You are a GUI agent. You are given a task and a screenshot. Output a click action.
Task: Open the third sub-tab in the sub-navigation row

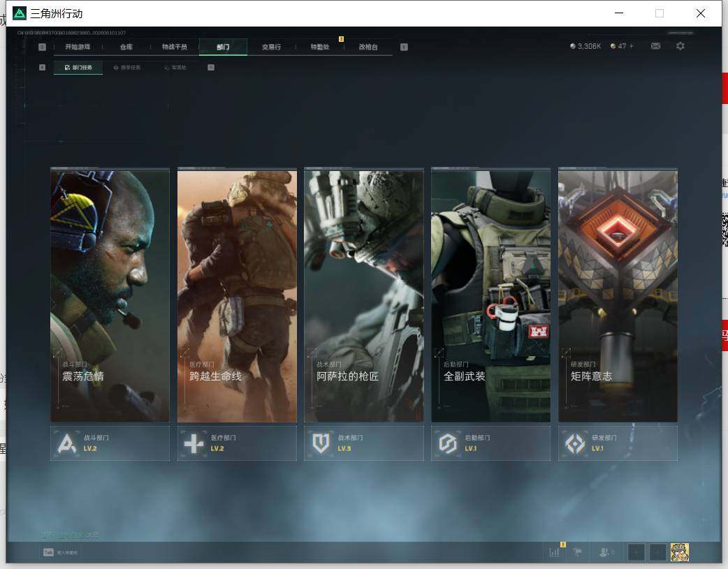coord(175,67)
